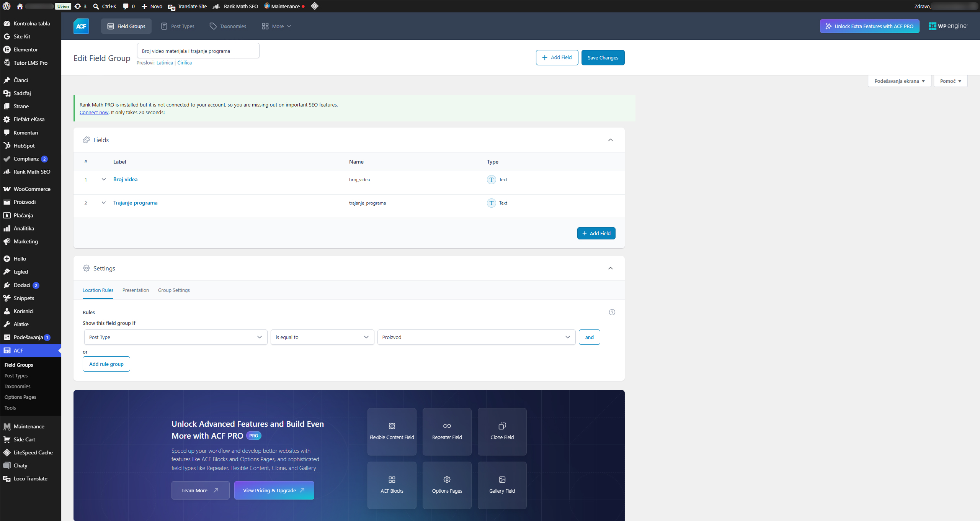
Task: Click Unlock Extra Features with ACF PRO
Action: tap(869, 26)
